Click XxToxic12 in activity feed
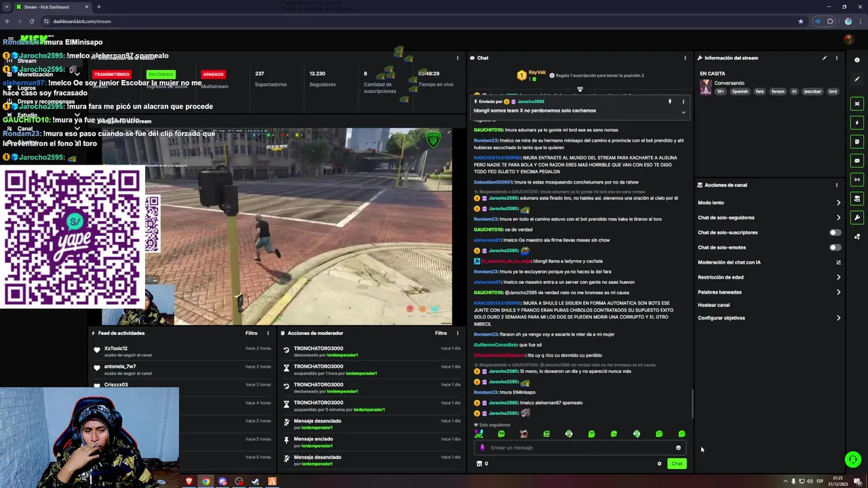 pos(115,348)
